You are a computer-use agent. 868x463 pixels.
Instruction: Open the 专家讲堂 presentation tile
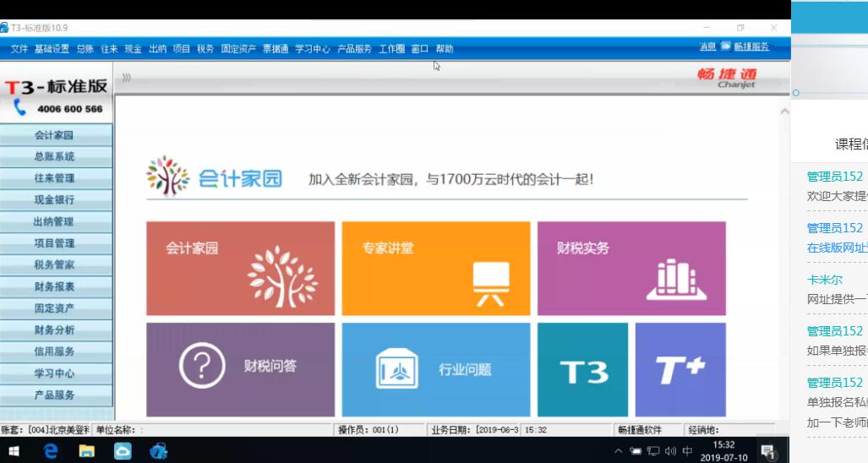435,269
